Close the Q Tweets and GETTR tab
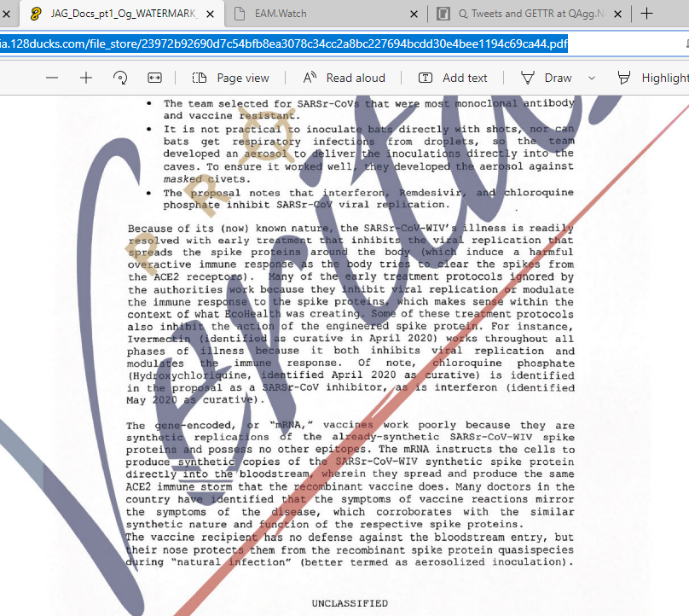This screenshot has height=616, width=689. coord(617,14)
